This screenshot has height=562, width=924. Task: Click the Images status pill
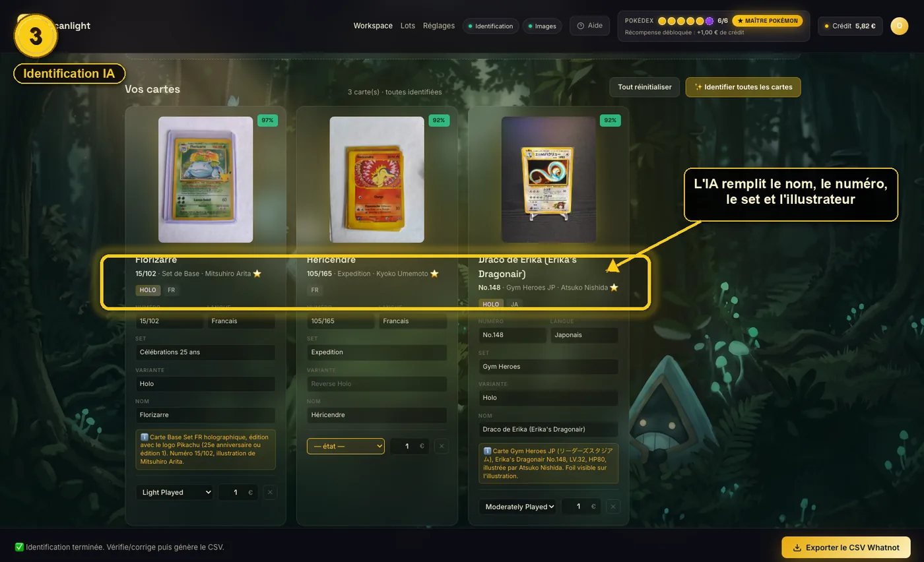pyautogui.click(x=543, y=26)
